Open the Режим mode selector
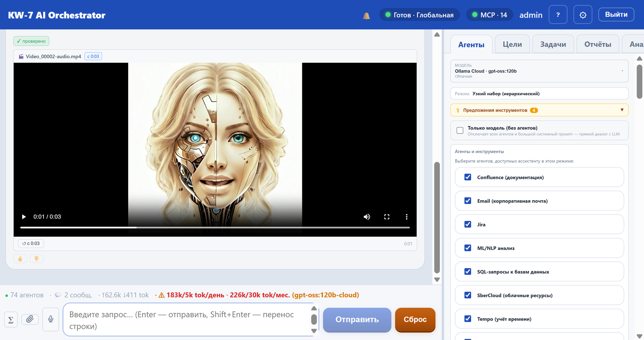Viewport: 644px width, 340px height. (x=539, y=94)
